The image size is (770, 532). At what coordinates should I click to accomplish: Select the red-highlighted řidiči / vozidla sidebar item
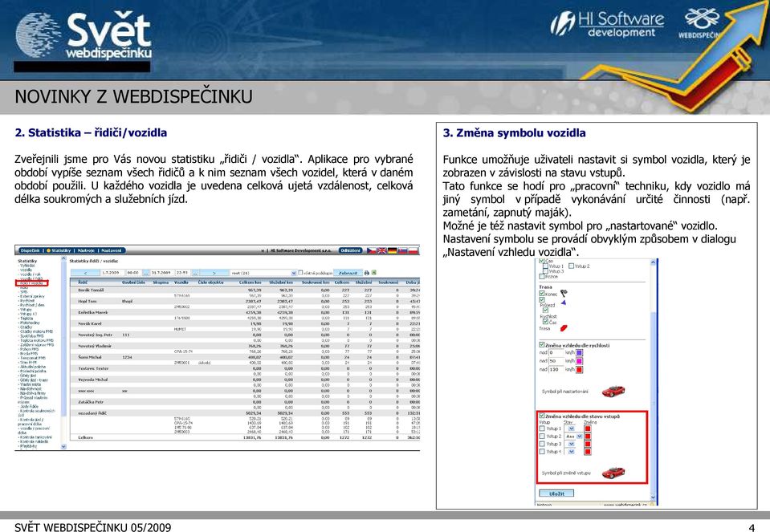[x=32, y=283]
